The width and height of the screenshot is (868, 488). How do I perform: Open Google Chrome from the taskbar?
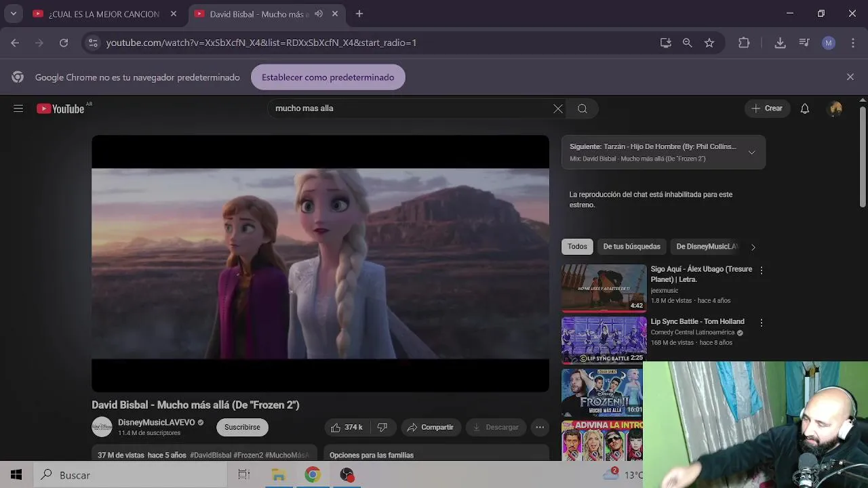coord(313,475)
